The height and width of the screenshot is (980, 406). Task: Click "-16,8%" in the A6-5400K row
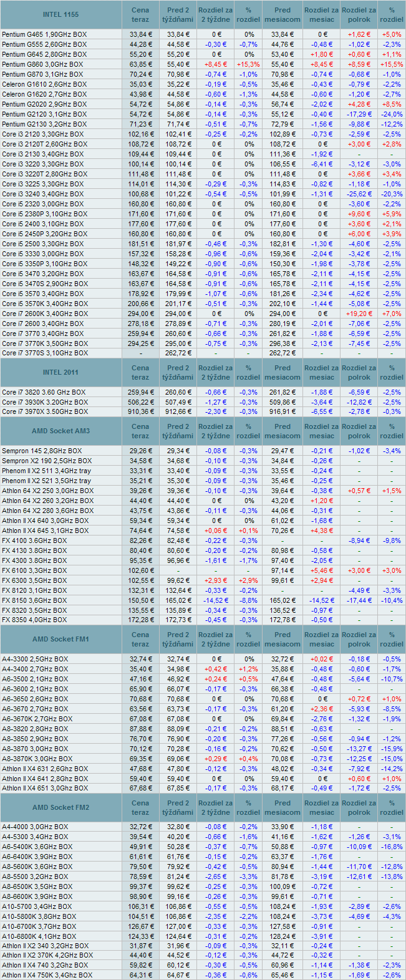coord(392,847)
